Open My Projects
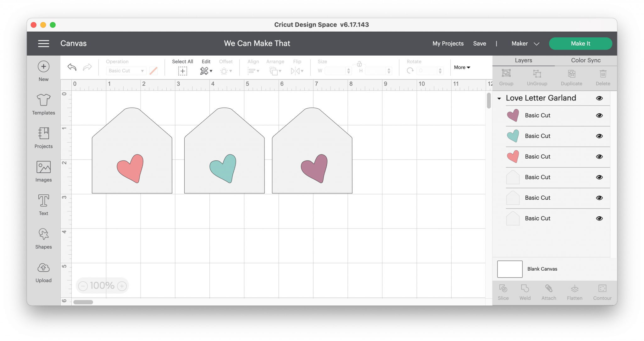Viewport: 644px width, 341px height. click(448, 44)
